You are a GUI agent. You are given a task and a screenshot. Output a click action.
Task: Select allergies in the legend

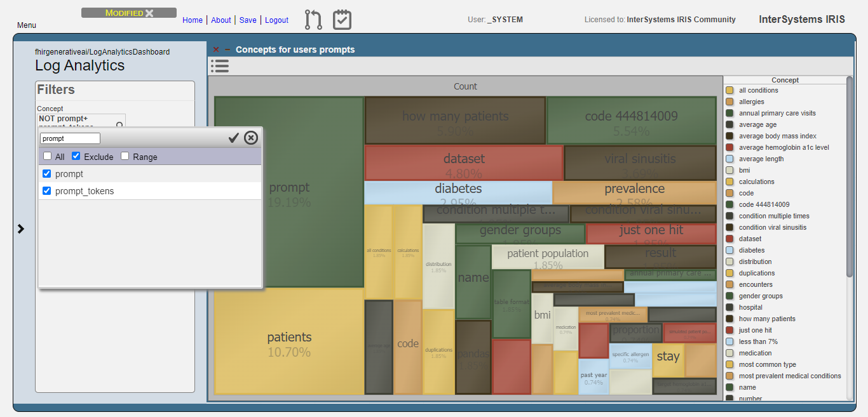tap(751, 102)
